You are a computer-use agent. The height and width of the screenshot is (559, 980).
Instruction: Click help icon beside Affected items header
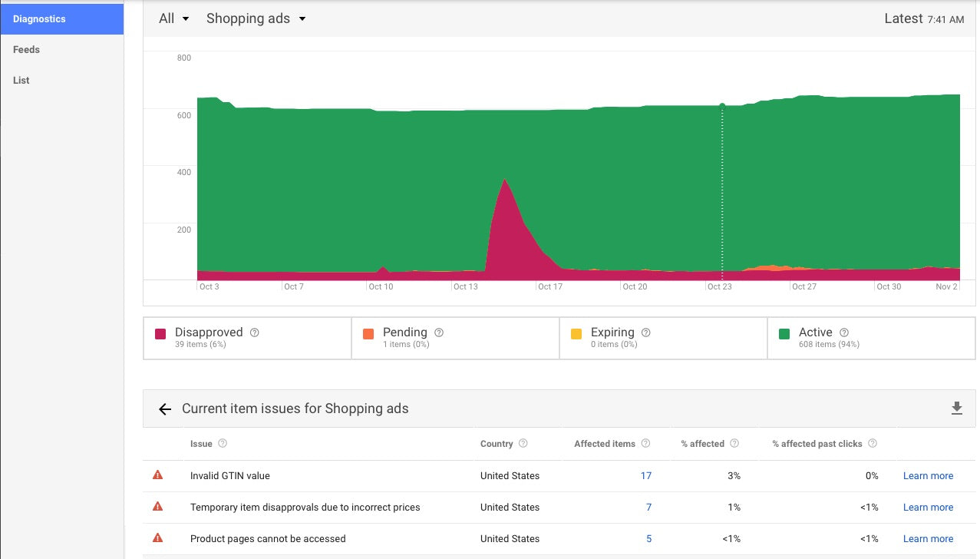click(x=646, y=444)
